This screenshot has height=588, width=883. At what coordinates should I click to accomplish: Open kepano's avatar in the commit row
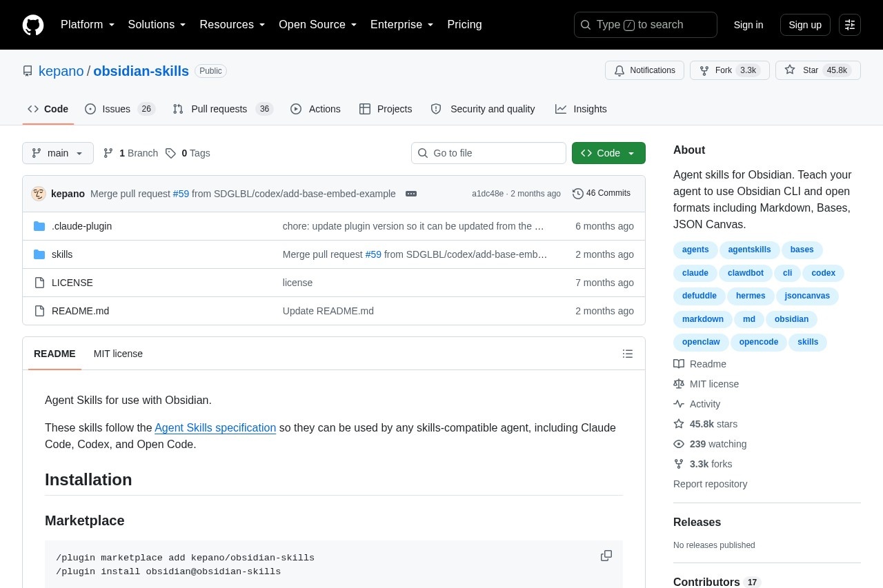pos(39,194)
